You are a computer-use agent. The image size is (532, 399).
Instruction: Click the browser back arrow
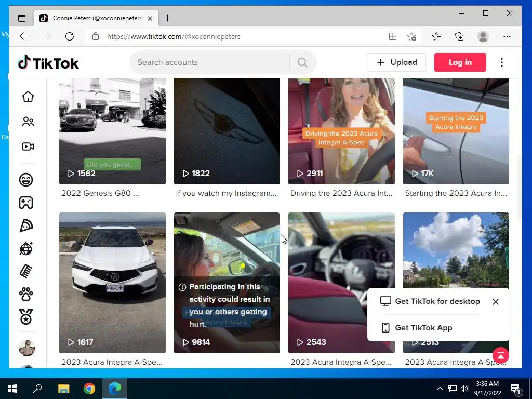coord(24,36)
